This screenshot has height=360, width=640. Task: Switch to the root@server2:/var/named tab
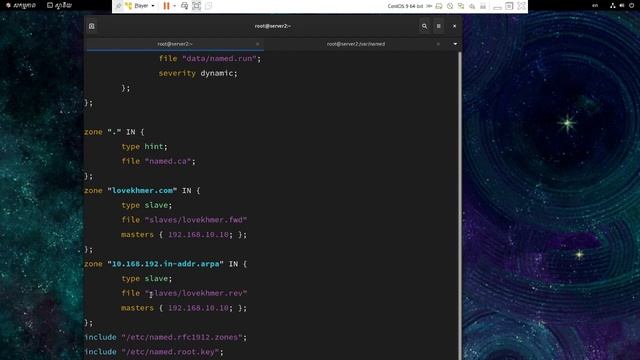click(356, 44)
